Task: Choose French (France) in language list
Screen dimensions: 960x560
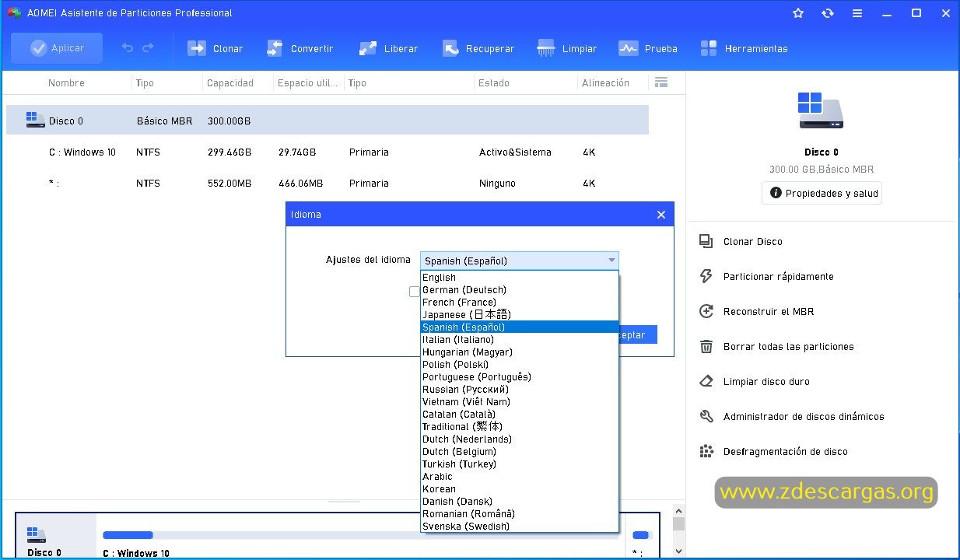Action: pyautogui.click(x=520, y=303)
